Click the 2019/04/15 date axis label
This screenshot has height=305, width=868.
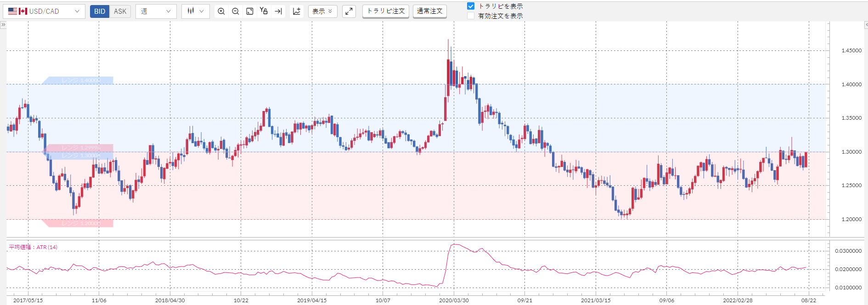[312, 301]
